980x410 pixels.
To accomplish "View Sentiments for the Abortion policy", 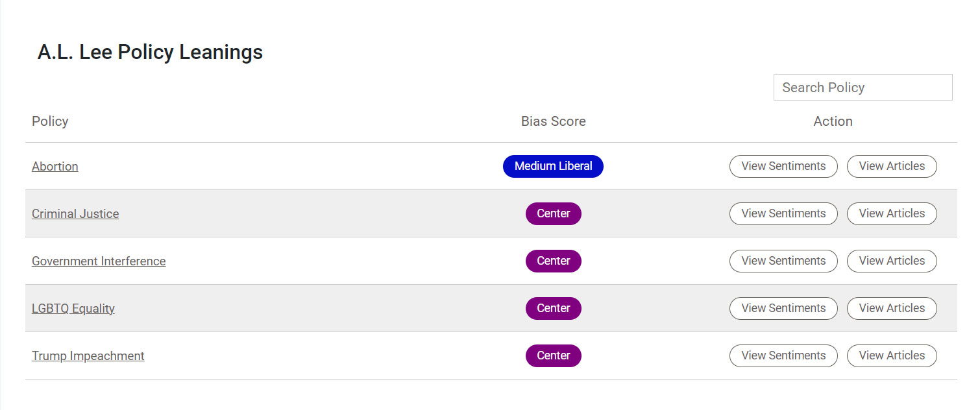I will (x=783, y=166).
